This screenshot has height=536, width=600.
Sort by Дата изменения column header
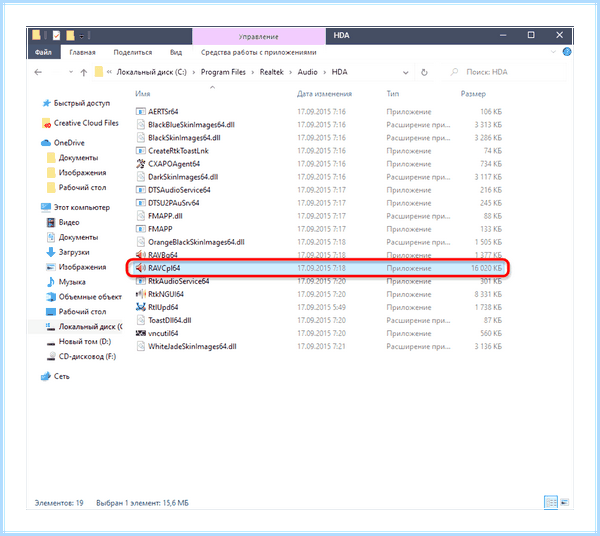[x=324, y=94]
